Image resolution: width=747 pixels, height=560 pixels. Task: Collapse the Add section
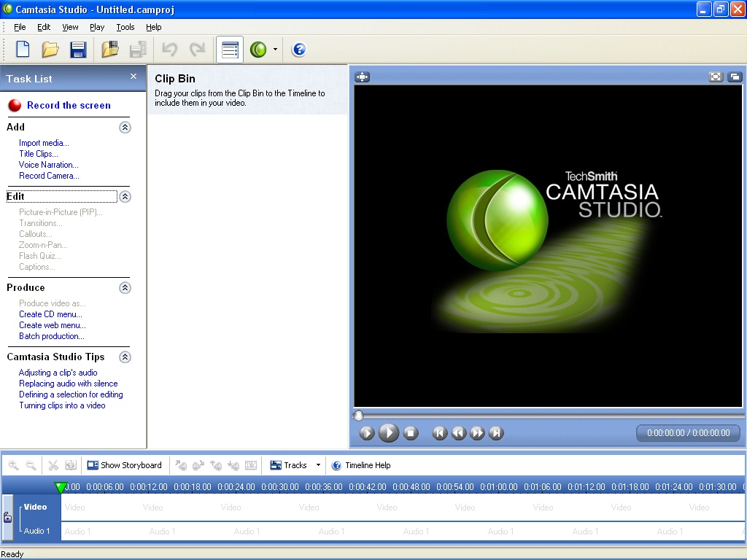point(125,127)
